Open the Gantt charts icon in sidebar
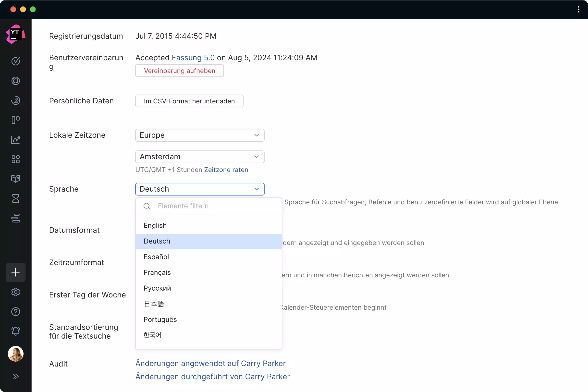The height and width of the screenshot is (392, 588). click(15, 218)
